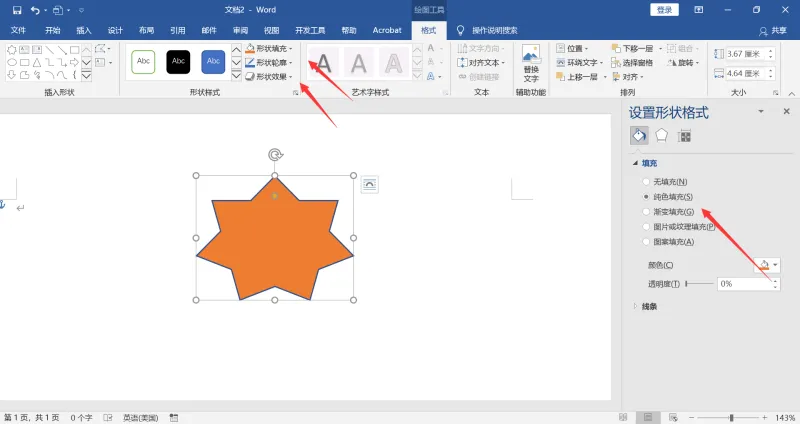This screenshot has height=424, width=800.
Task: Select the text box shape icon
Action: 24,50
